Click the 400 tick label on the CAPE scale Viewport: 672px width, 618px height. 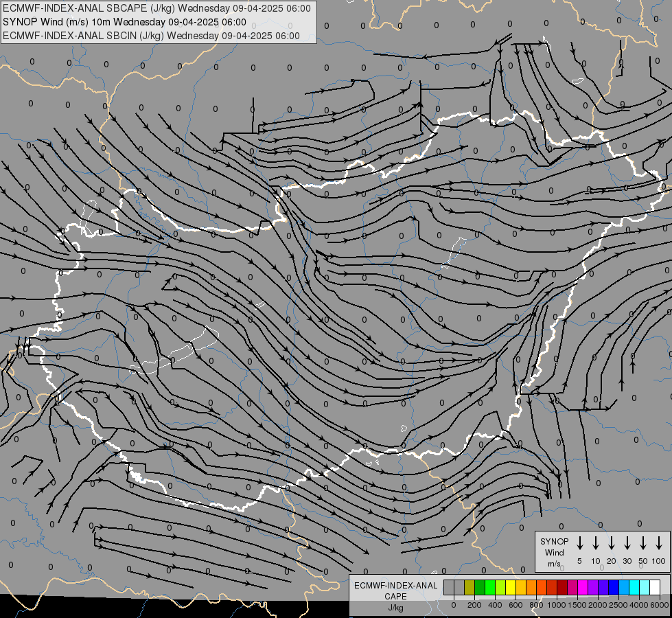495,605
